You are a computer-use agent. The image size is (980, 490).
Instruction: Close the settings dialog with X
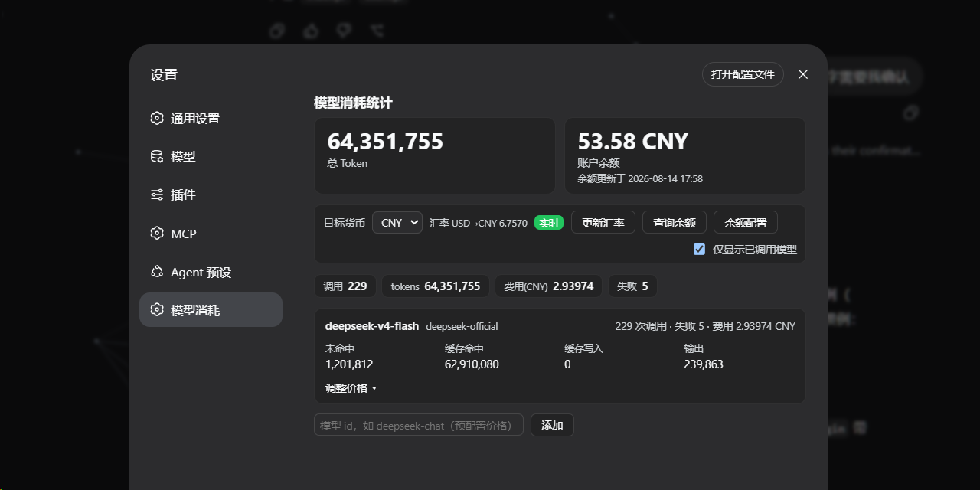pyautogui.click(x=803, y=74)
